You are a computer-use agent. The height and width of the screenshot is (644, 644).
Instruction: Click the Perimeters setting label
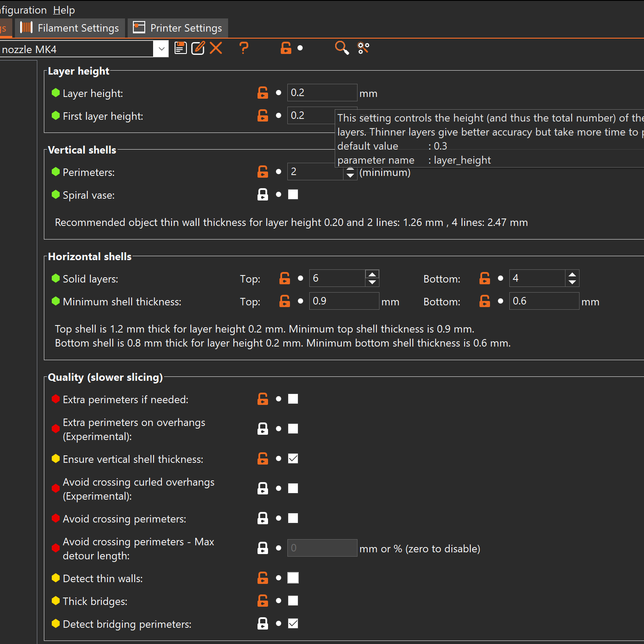pyautogui.click(x=89, y=172)
